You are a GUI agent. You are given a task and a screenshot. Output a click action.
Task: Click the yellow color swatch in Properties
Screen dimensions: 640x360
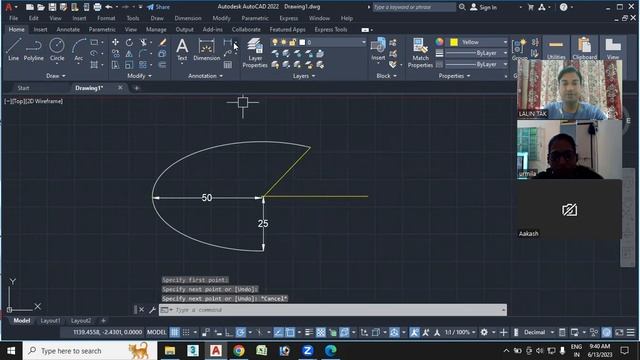tap(453, 42)
